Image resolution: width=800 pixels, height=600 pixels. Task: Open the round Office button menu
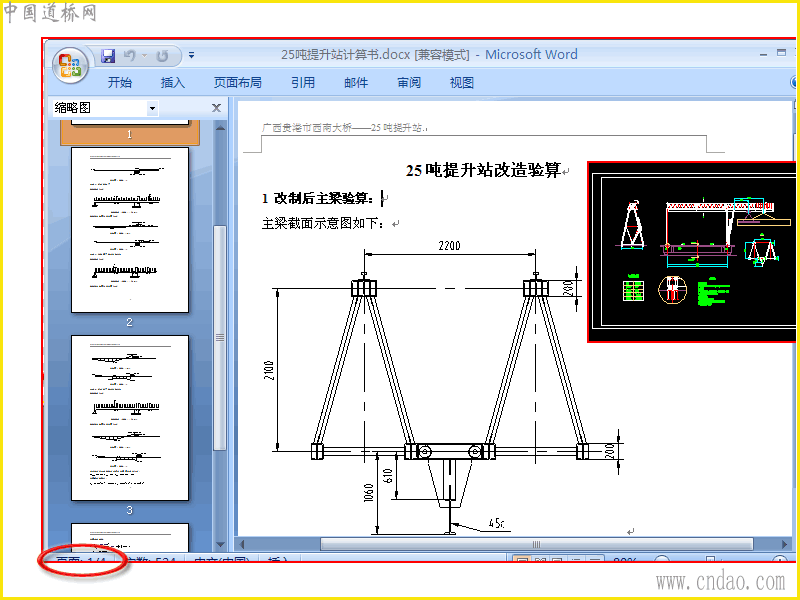(70, 66)
